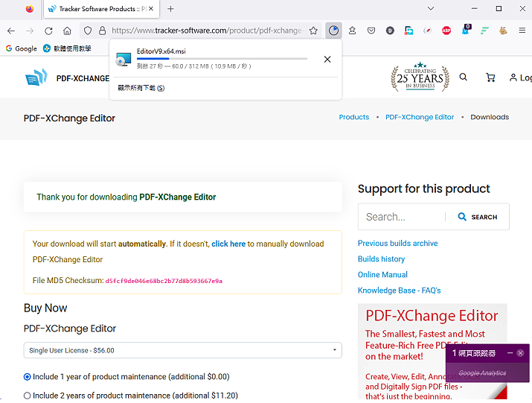Open the extensions toolbar icon next to downloads
The image size is (532, 403).
tap(353, 31)
